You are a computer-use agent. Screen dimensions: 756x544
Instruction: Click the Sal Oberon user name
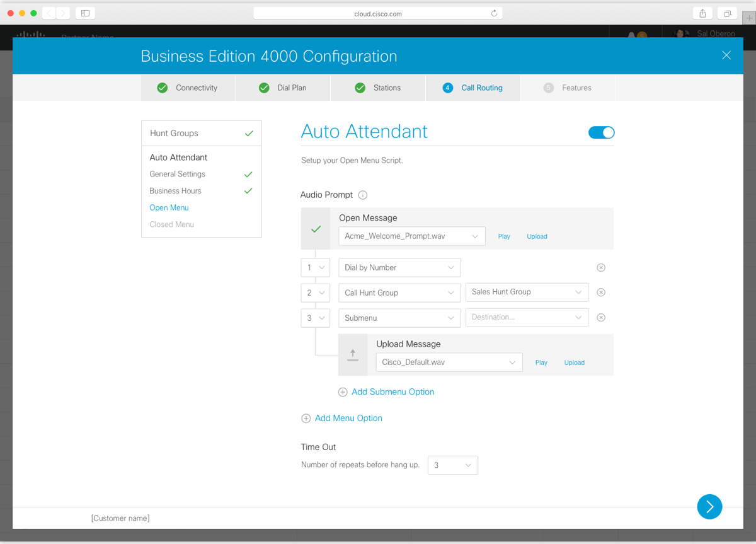[716, 33]
